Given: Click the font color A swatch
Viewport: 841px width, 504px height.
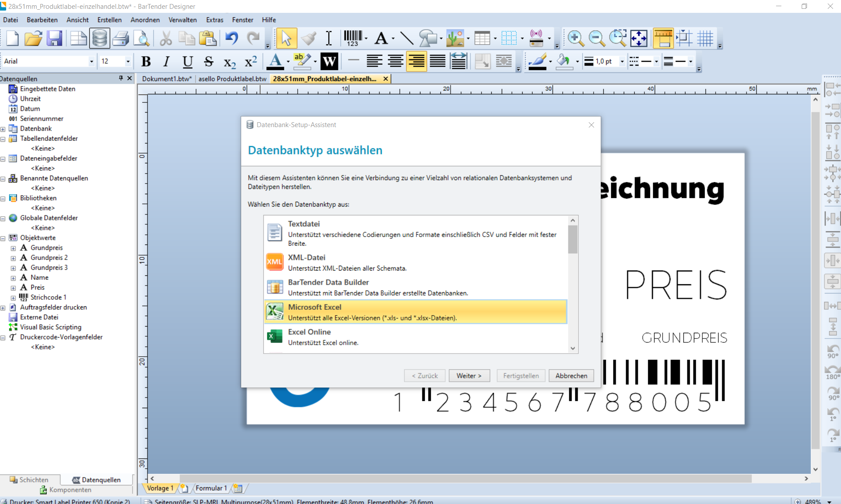Looking at the screenshot, I should coord(275,61).
